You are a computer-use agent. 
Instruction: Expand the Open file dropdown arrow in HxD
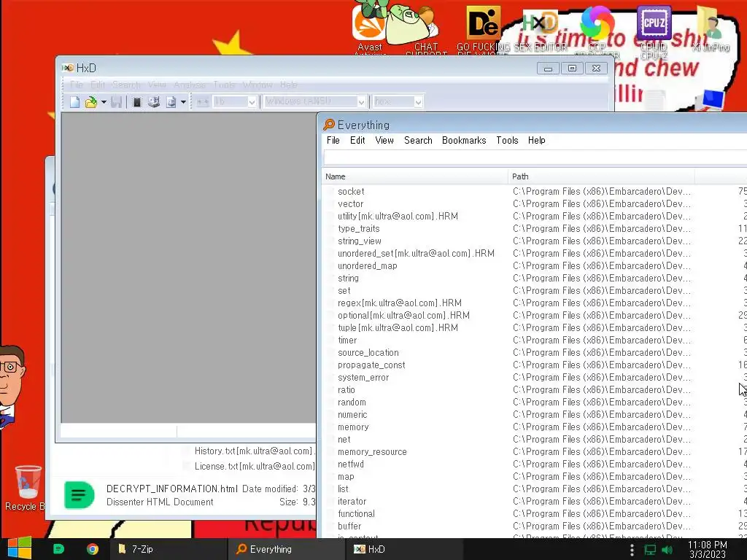pos(104,102)
